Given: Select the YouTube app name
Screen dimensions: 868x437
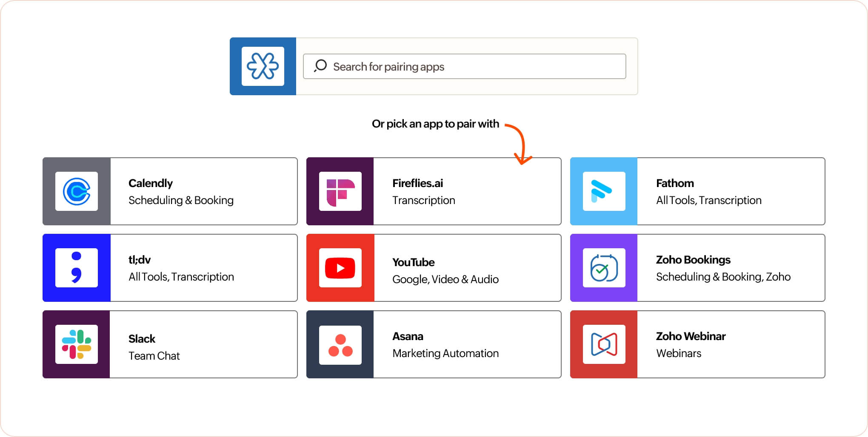Looking at the screenshot, I should [413, 262].
